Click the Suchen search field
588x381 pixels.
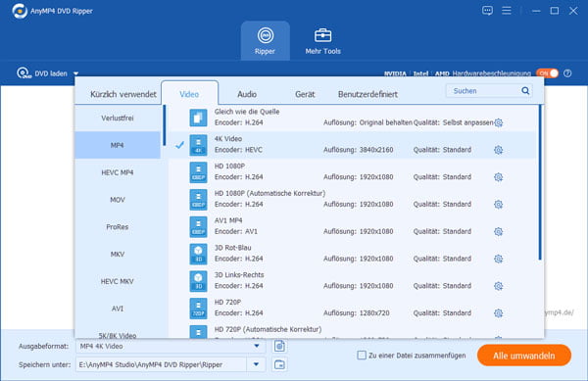[489, 91]
